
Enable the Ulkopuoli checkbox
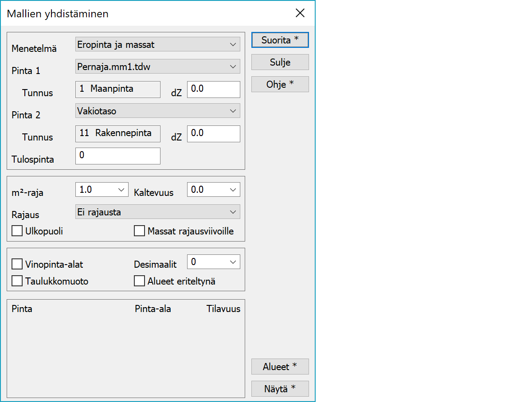[x=17, y=231]
